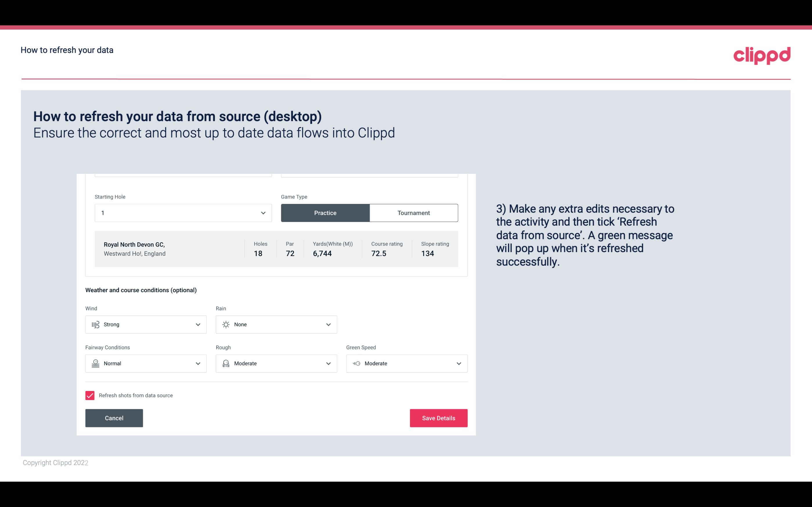
Task: Click the wind condition icon
Action: [95, 324]
